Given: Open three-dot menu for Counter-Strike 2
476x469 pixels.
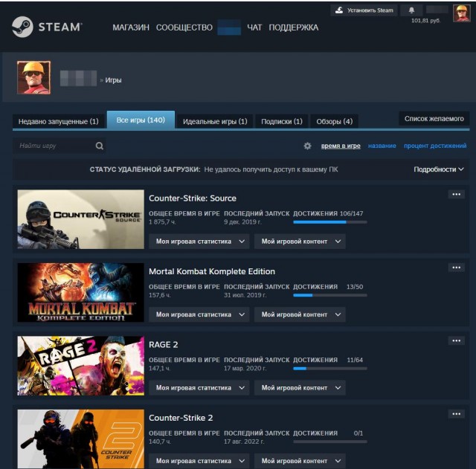Looking at the screenshot, I should pos(456,414).
